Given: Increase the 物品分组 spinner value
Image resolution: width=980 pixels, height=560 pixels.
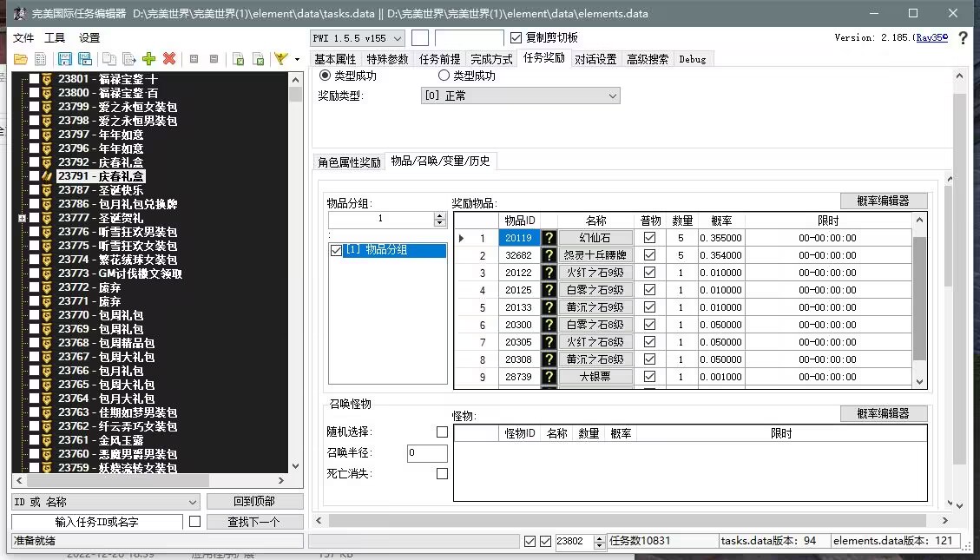Looking at the screenshot, I should click(440, 215).
